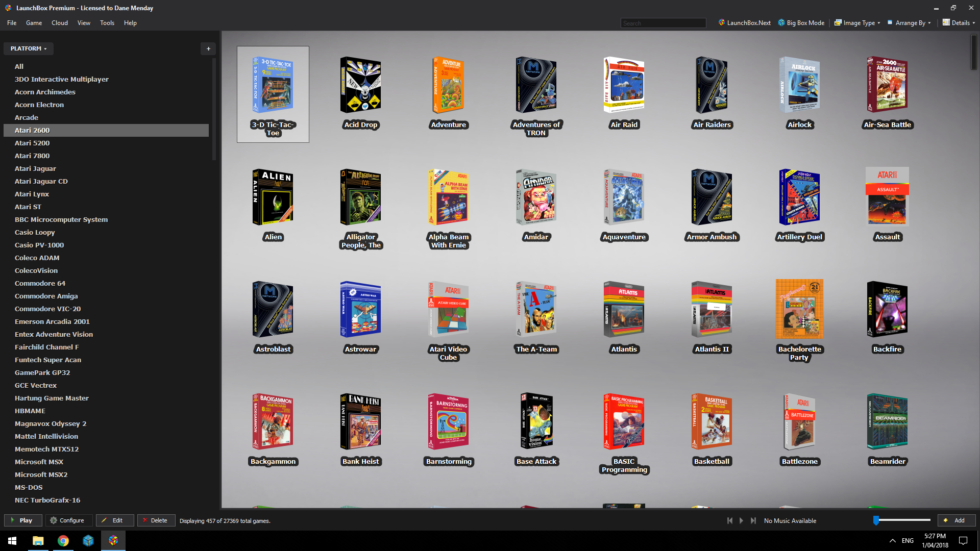Image resolution: width=980 pixels, height=551 pixels.
Task: Click the Add button
Action: (x=957, y=520)
